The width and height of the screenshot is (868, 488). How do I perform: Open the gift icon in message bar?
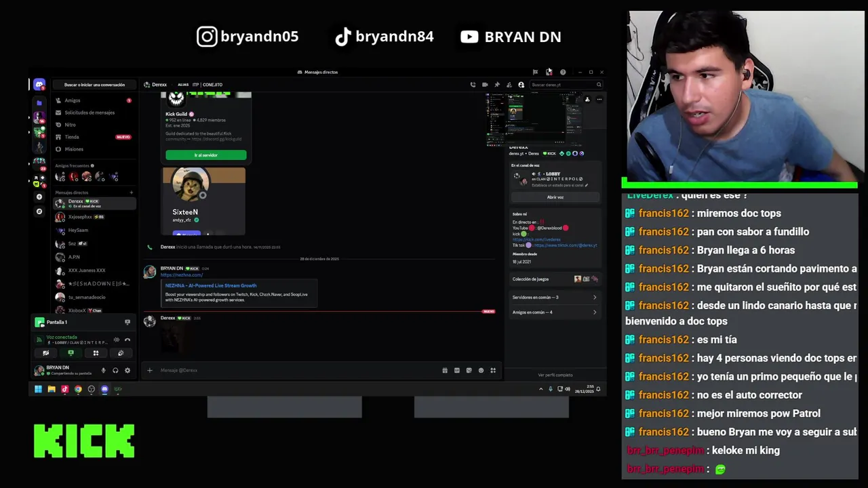click(445, 370)
